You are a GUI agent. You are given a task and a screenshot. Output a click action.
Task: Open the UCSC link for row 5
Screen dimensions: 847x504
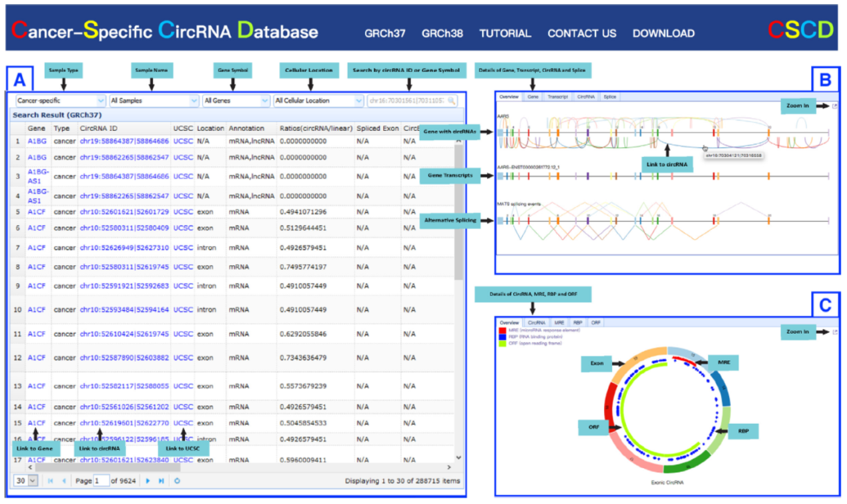click(182, 212)
